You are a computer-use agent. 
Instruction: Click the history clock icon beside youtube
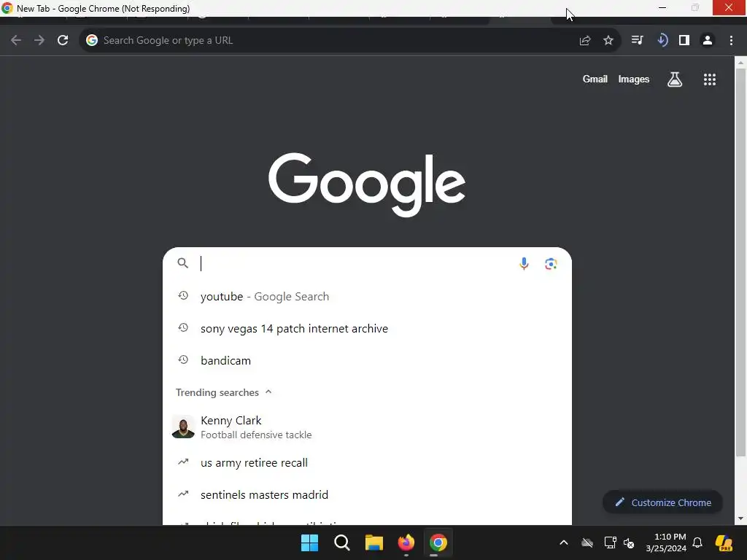pos(183,296)
